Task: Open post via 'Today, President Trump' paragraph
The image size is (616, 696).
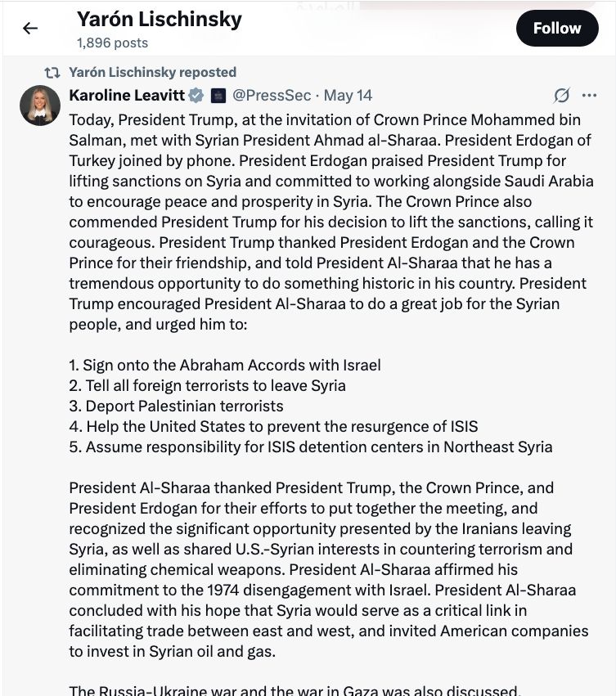Action: pyautogui.click(x=330, y=222)
